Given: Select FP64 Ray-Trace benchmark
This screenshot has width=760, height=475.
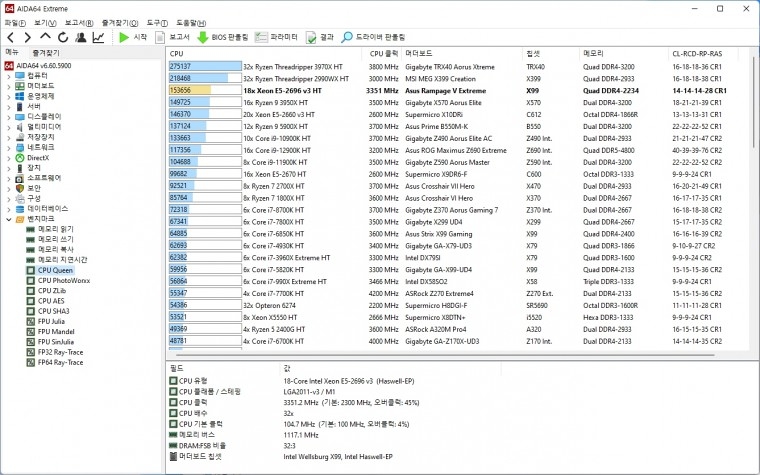Looking at the screenshot, I should pos(61,362).
